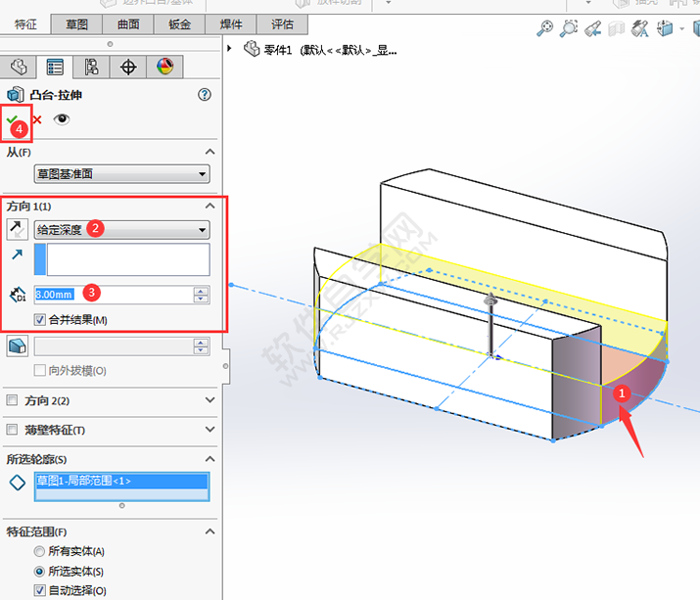This screenshot has width=700, height=600.
Task: Click the D1 depth icon
Action: tap(18, 295)
